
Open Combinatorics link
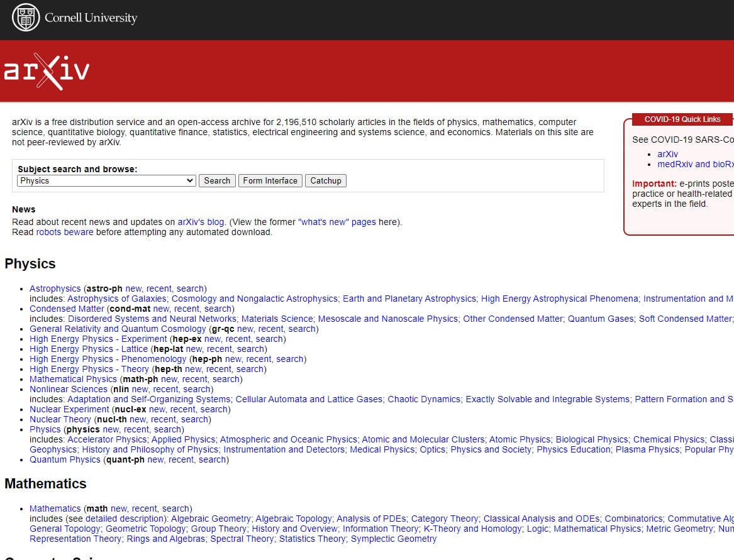point(633,519)
